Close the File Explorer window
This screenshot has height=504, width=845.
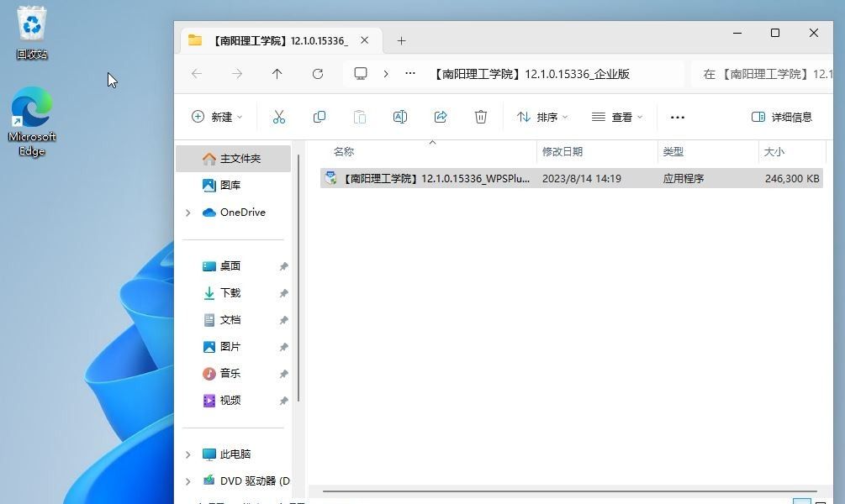814,33
